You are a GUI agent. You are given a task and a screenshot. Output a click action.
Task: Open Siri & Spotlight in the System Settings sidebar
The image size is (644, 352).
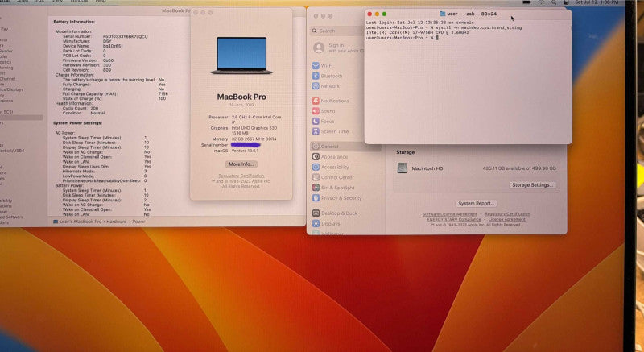(333, 188)
